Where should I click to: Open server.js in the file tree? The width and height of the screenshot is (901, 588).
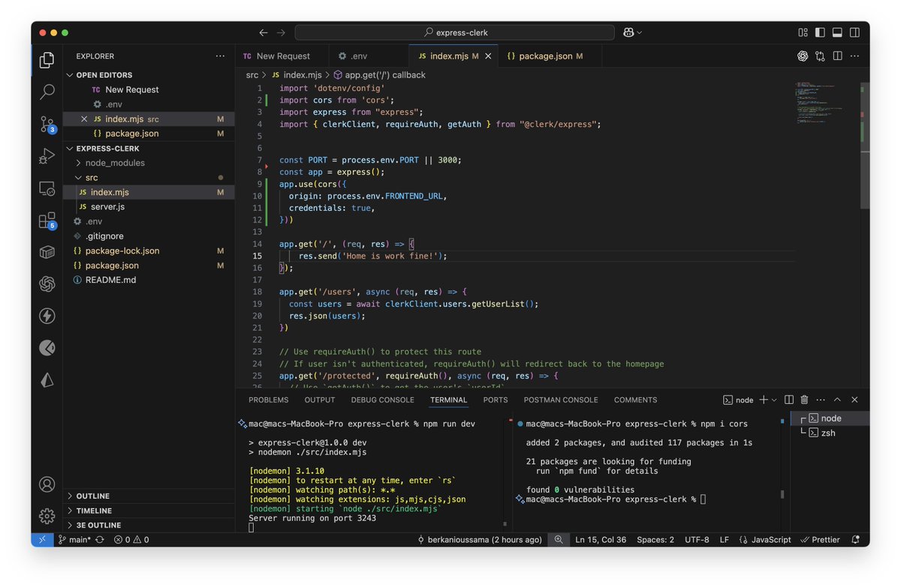click(107, 207)
